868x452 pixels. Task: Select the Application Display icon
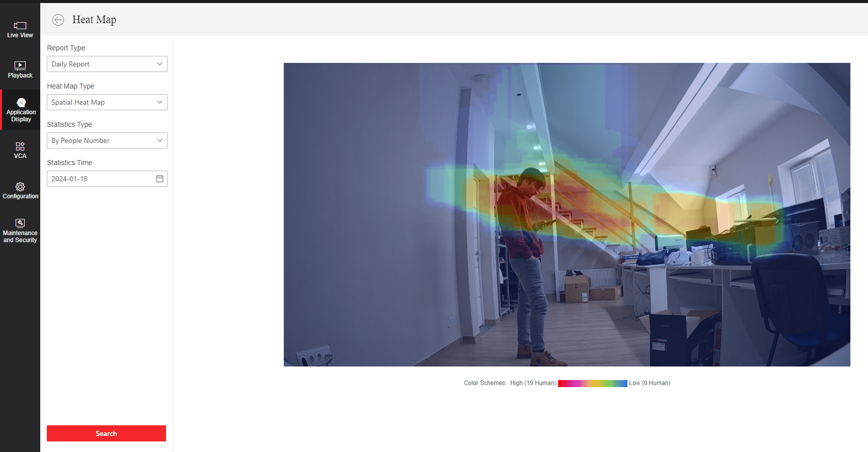tap(21, 103)
